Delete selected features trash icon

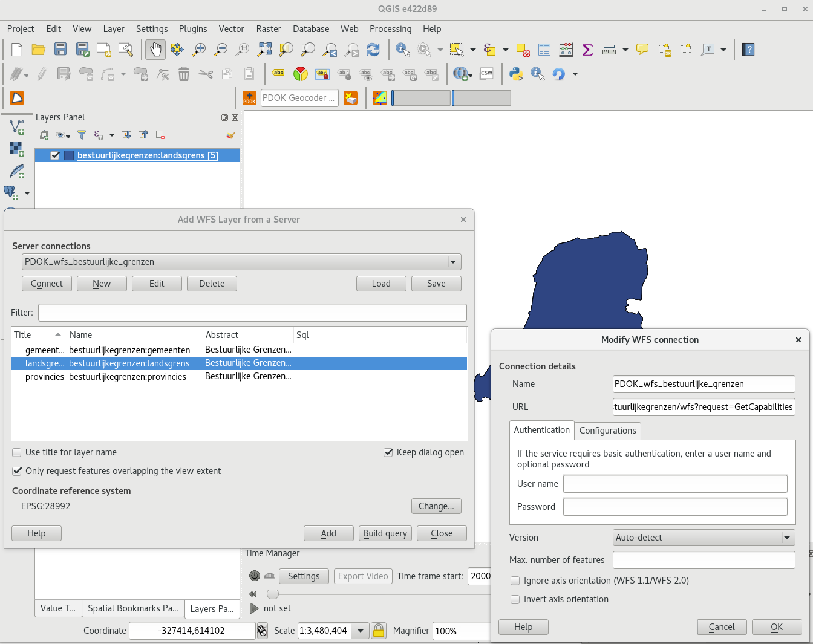[x=184, y=74]
